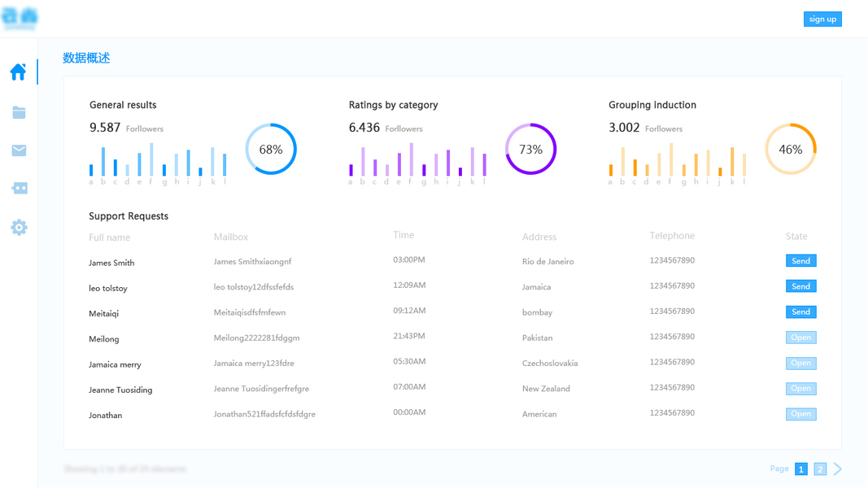Click Open for Jamaica merry
The height and width of the screenshot is (488, 868).
click(x=801, y=363)
